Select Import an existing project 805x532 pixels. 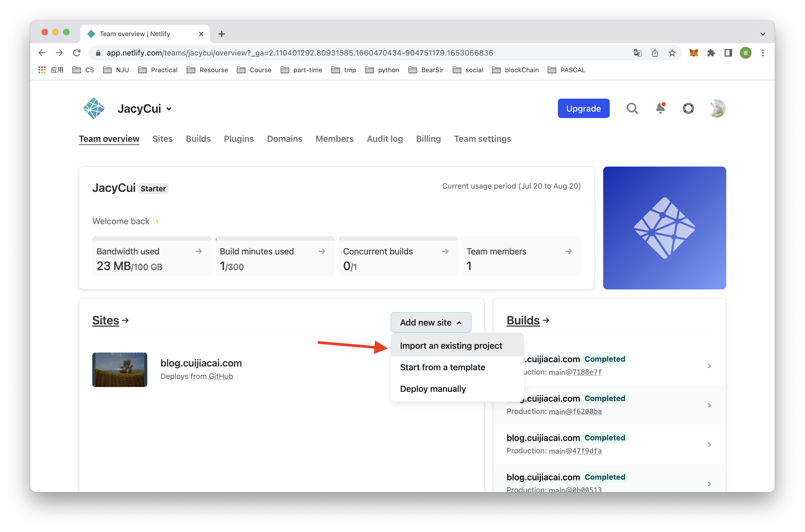tap(451, 346)
